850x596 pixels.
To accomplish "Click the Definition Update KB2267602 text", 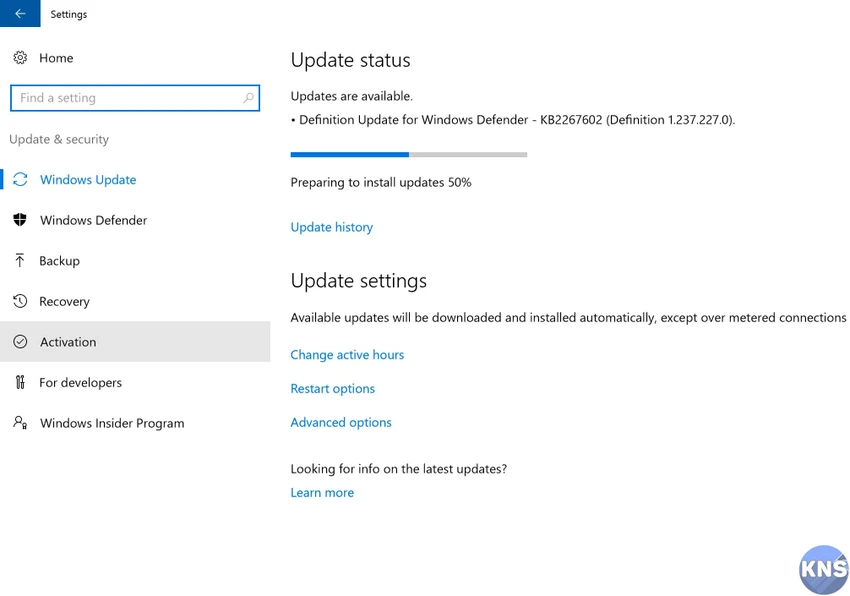I will point(517,120).
